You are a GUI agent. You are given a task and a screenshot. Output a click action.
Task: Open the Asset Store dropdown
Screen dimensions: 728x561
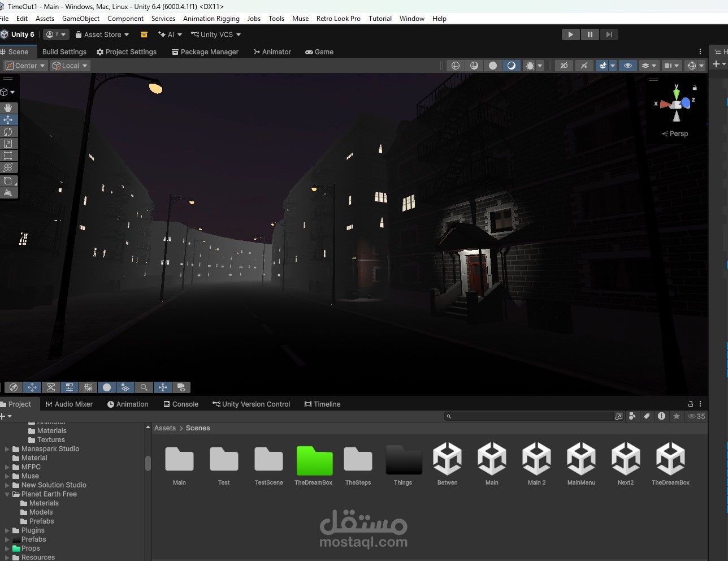click(x=102, y=34)
